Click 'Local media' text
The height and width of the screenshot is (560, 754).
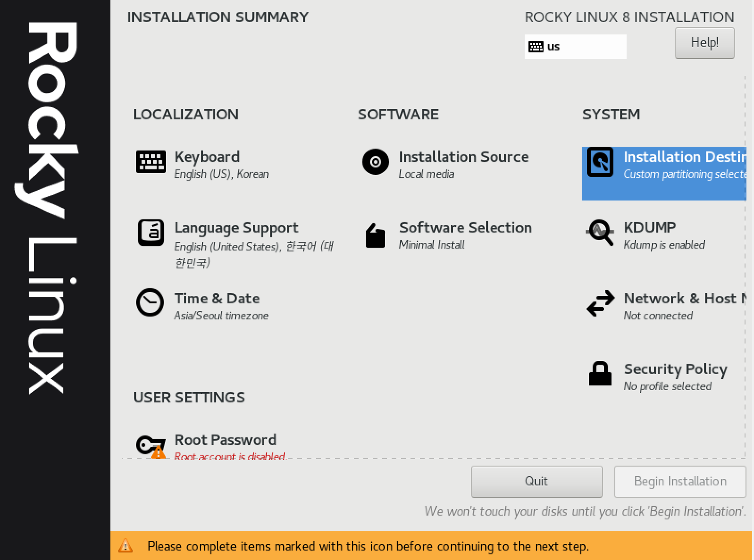427,174
